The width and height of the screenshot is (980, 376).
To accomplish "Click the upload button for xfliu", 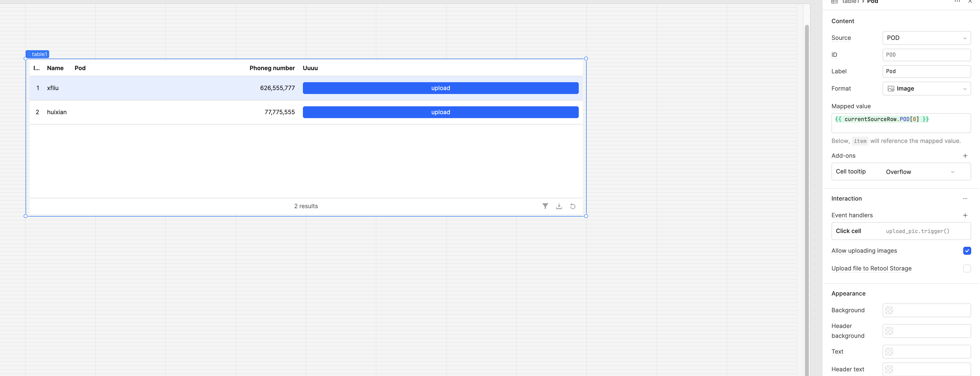I will coord(441,88).
